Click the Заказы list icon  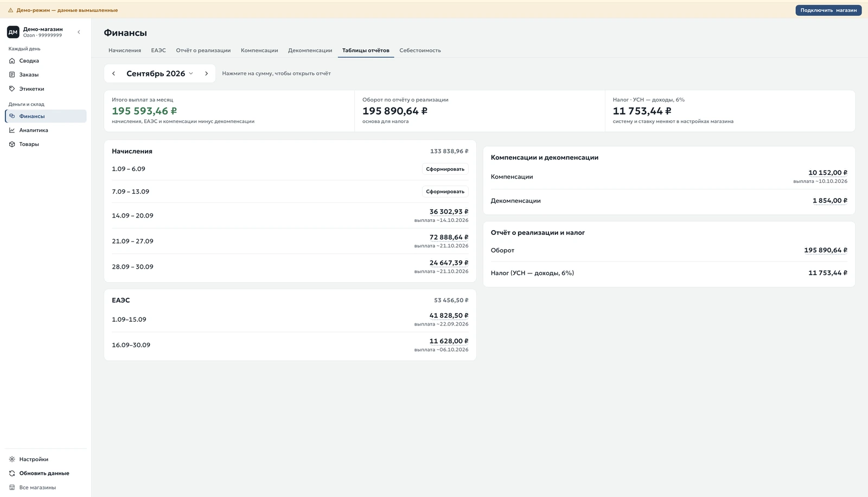click(12, 75)
